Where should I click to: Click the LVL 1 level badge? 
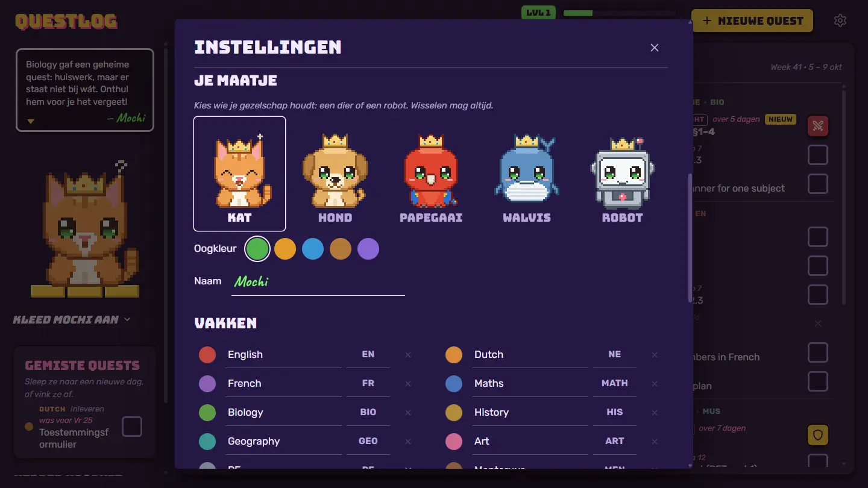[538, 13]
